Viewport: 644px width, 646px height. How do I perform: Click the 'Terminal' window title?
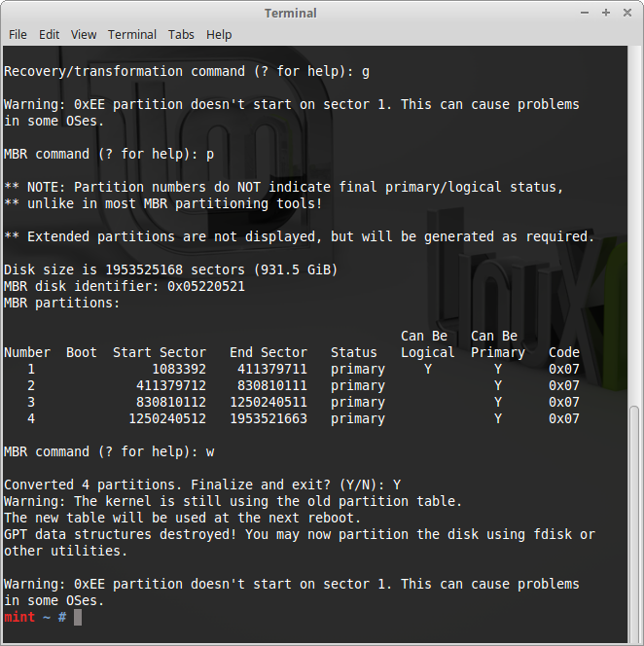click(291, 14)
